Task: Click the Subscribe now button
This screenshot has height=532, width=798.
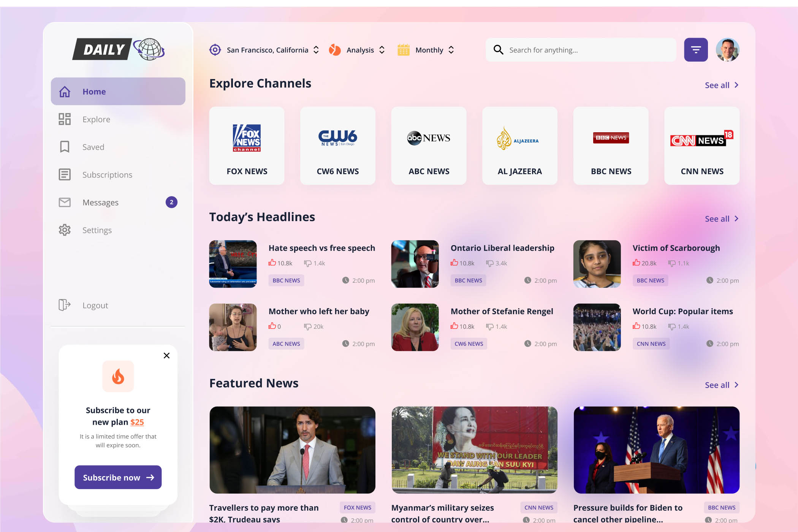Action: [118, 477]
